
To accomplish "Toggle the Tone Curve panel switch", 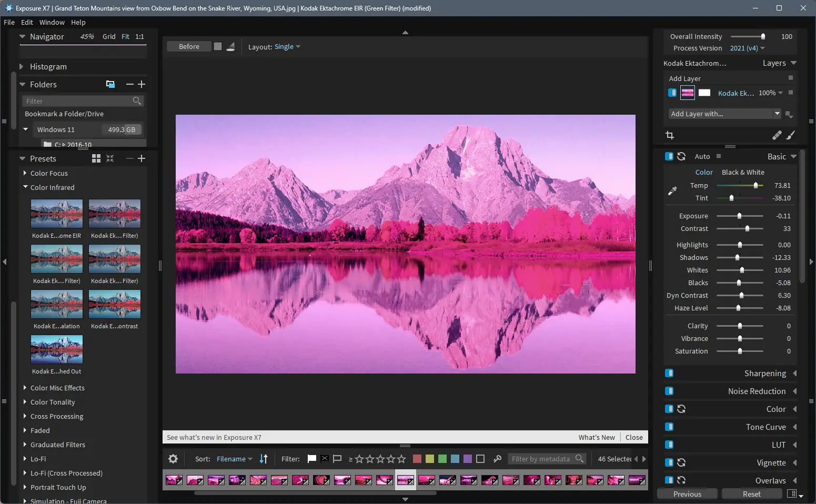I will [x=669, y=427].
